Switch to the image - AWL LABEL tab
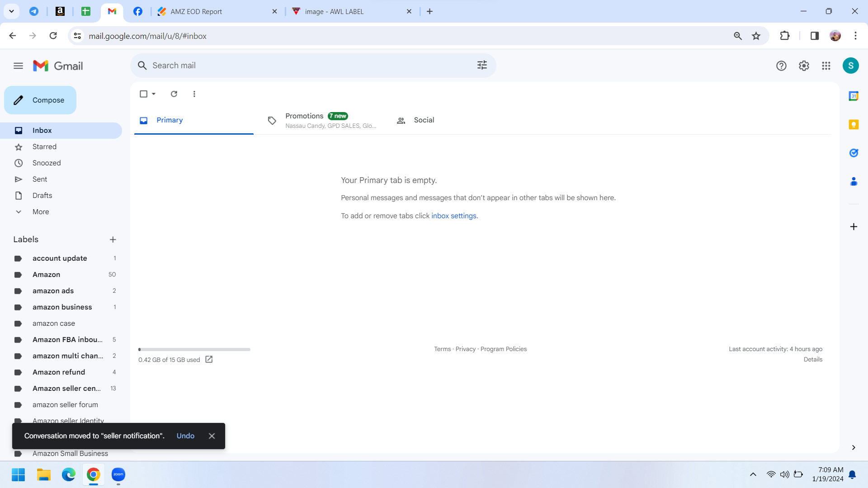The height and width of the screenshot is (488, 868). [352, 11]
